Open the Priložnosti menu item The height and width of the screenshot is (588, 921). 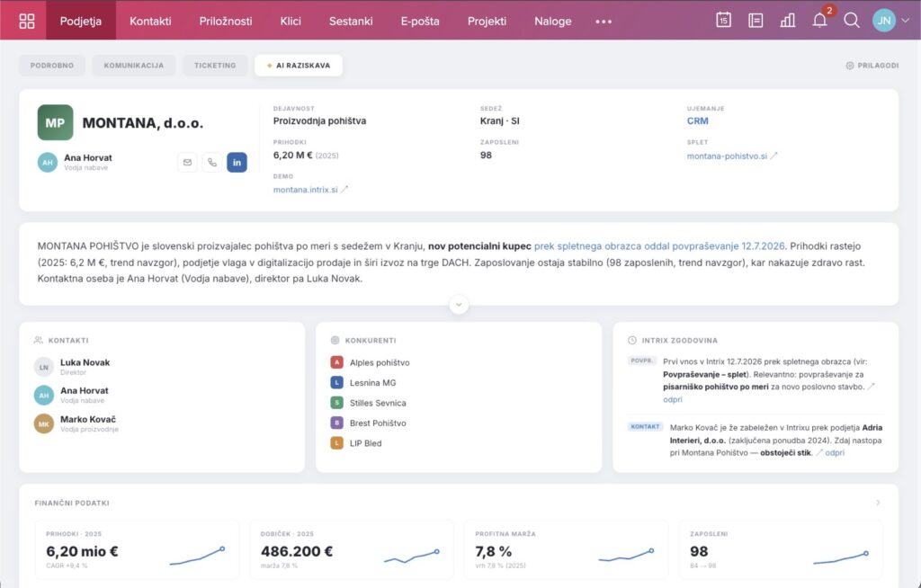click(x=226, y=22)
